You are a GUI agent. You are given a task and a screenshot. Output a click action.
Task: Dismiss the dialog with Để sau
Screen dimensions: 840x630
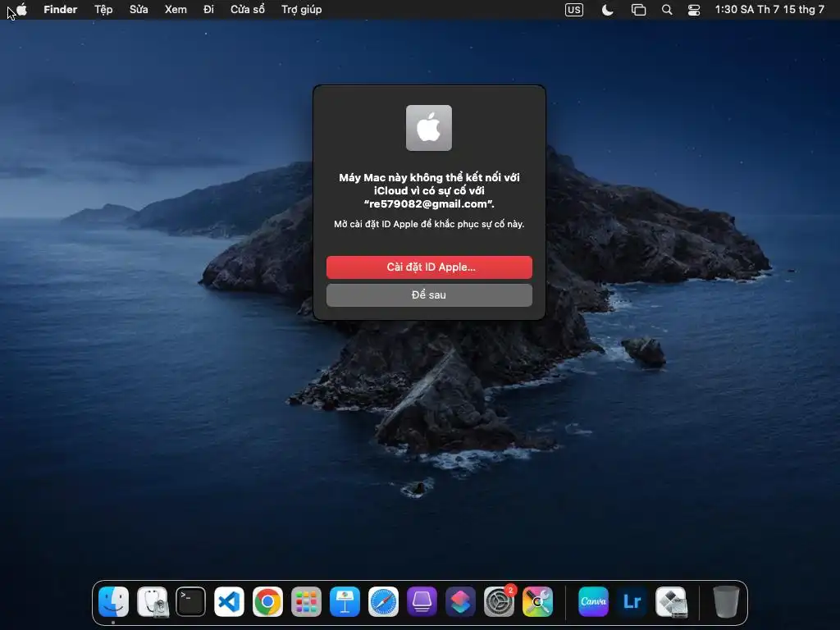coord(429,295)
